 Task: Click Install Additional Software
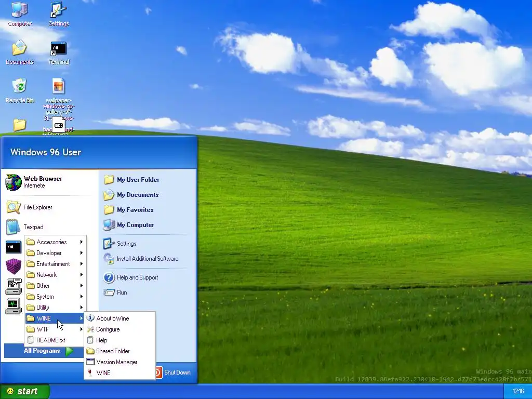(141, 259)
